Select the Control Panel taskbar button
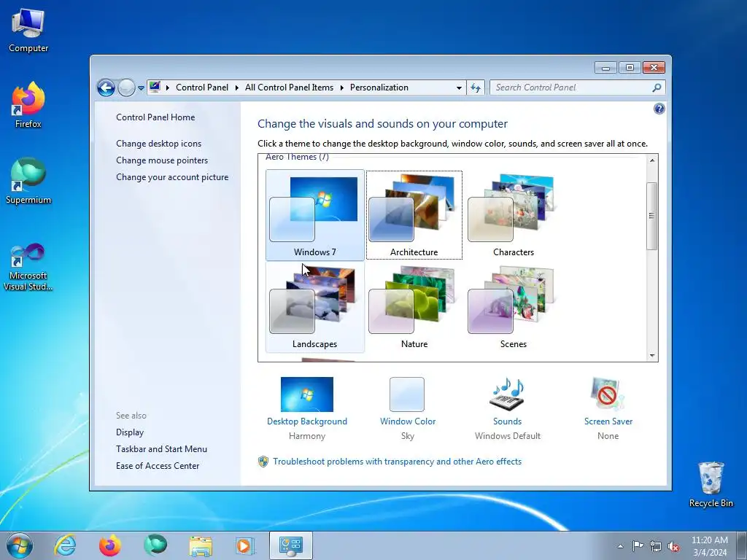This screenshot has height=560, width=747. (x=291, y=545)
